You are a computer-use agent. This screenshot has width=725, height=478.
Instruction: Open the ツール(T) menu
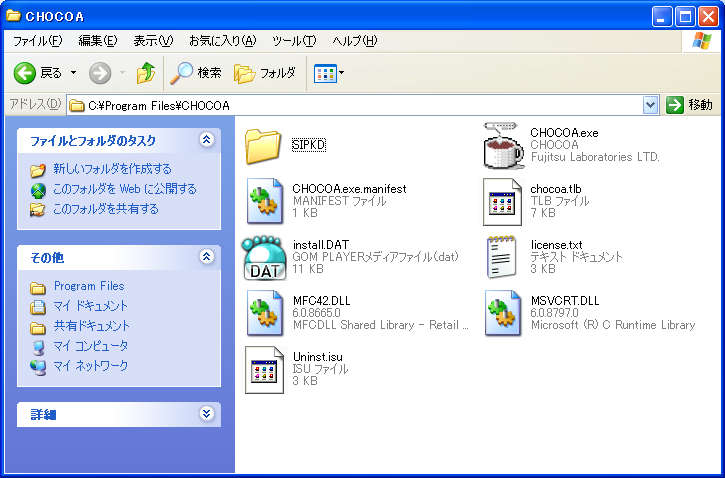tap(294, 41)
